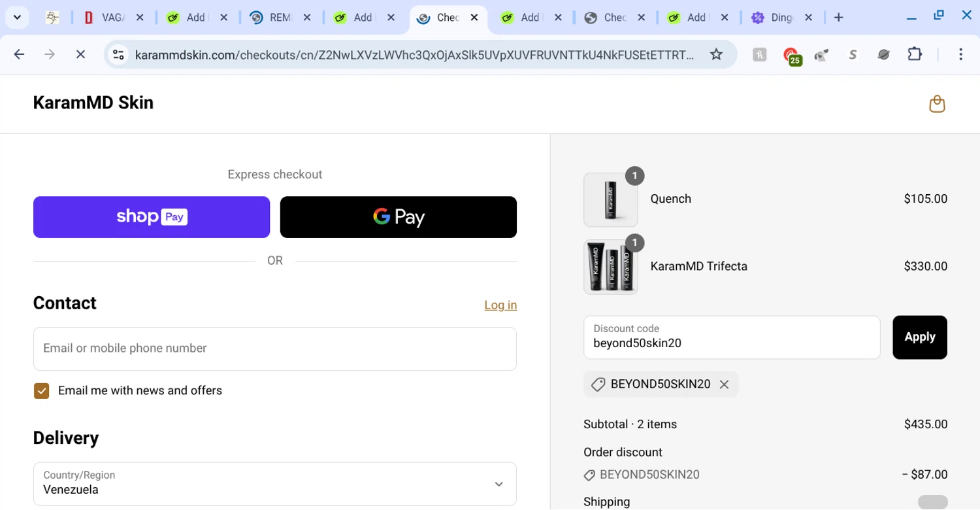Viewport: 980px width, 510px height.
Task: Open the tab search dropdown chevron
Action: tap(17, 18)
